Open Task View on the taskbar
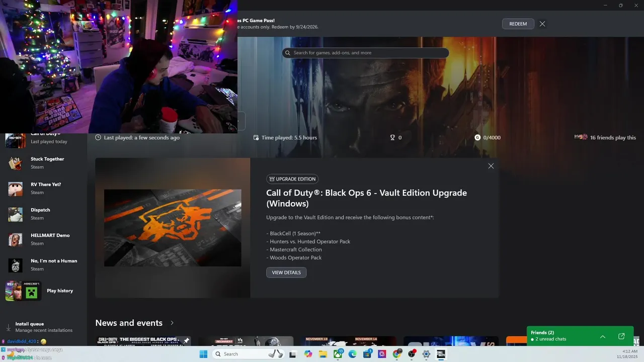The width and height of the screenshot is (644, 362). click(x=293, y=354)
